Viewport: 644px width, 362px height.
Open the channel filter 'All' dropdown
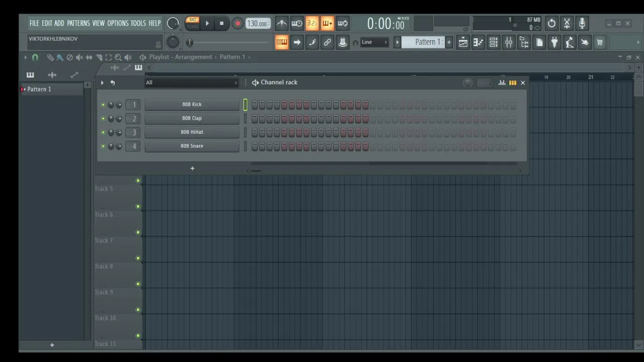click(191, 82)
